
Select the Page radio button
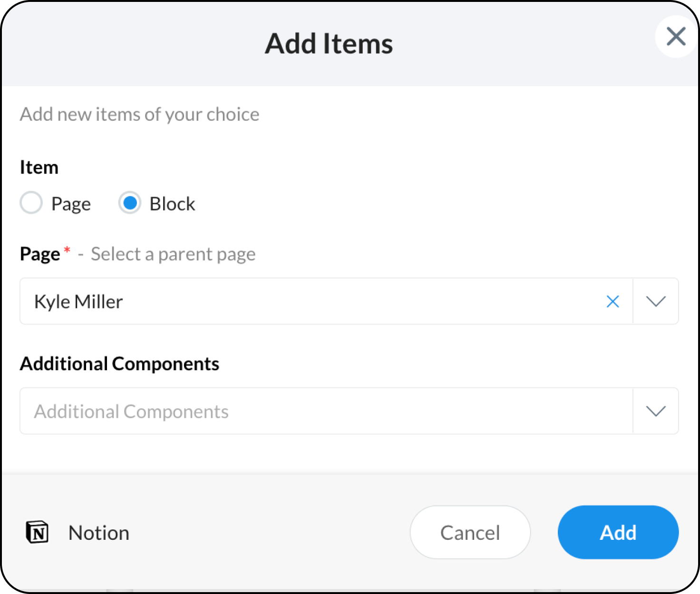[31, 203]
